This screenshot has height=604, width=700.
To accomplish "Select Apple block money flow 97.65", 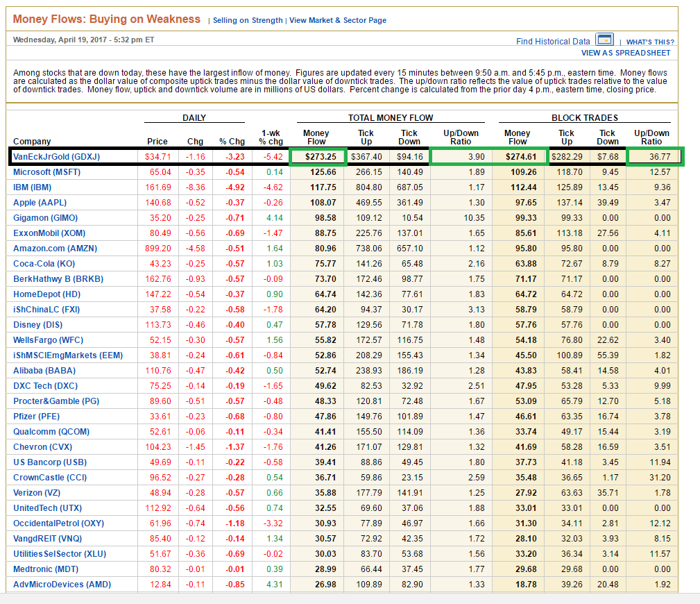I will [526, 203].
